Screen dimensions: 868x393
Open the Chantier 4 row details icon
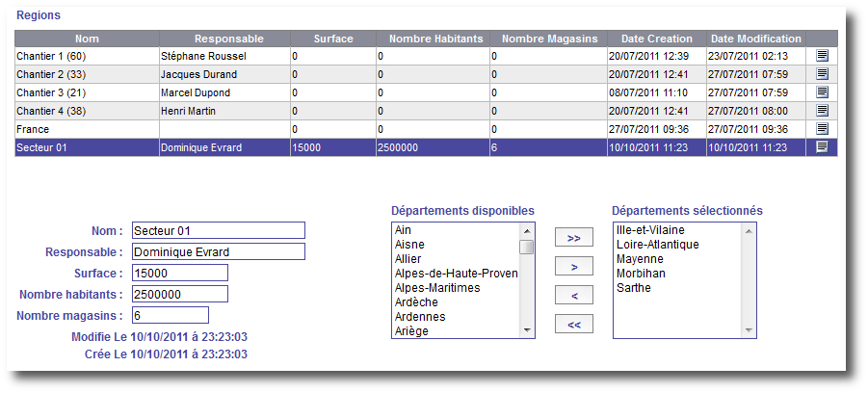[822, 111]
